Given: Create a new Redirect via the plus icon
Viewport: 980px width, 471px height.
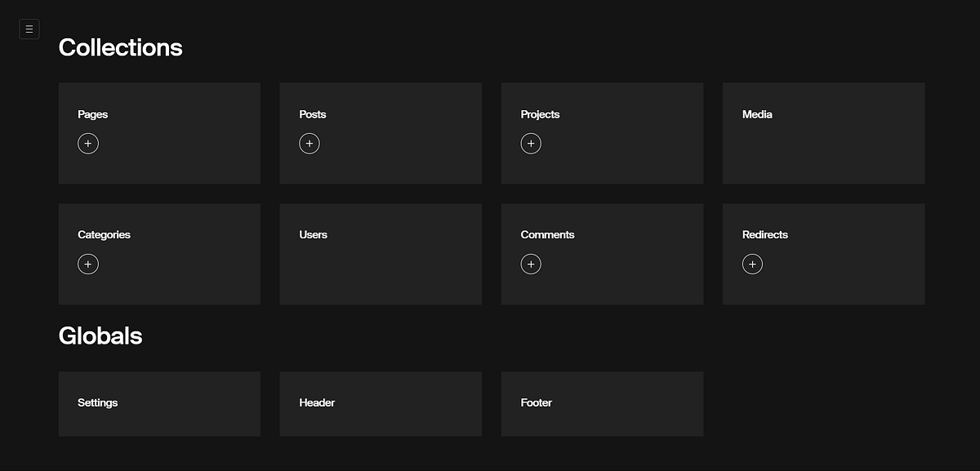Looking at the screenshot, I should [x=752, y=264].
